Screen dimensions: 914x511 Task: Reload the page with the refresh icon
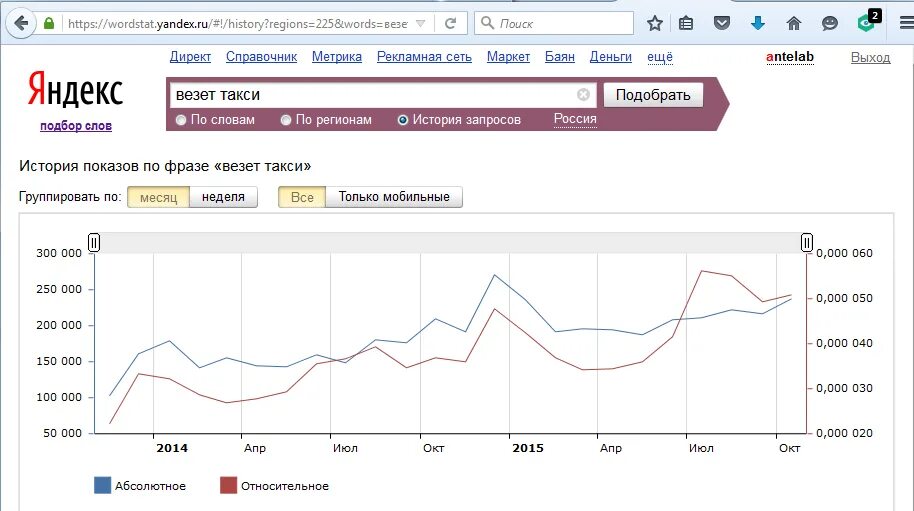point(450,24)
